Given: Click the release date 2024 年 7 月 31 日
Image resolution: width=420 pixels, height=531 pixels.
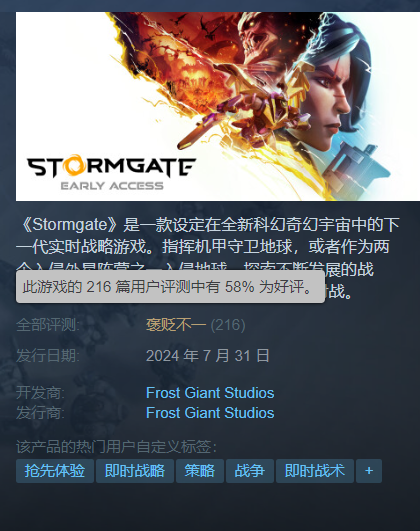Looking at the screenshot, I should tap(208, 356).
